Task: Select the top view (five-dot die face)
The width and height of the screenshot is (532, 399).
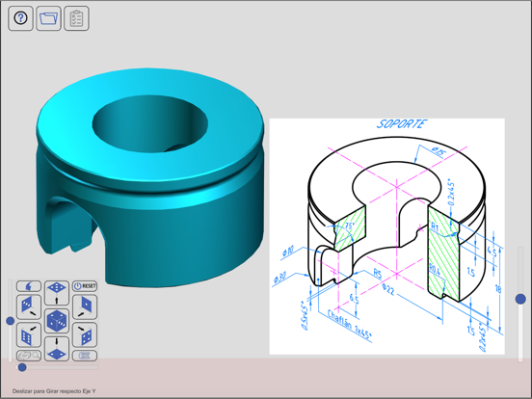Action: pos(57,292)
